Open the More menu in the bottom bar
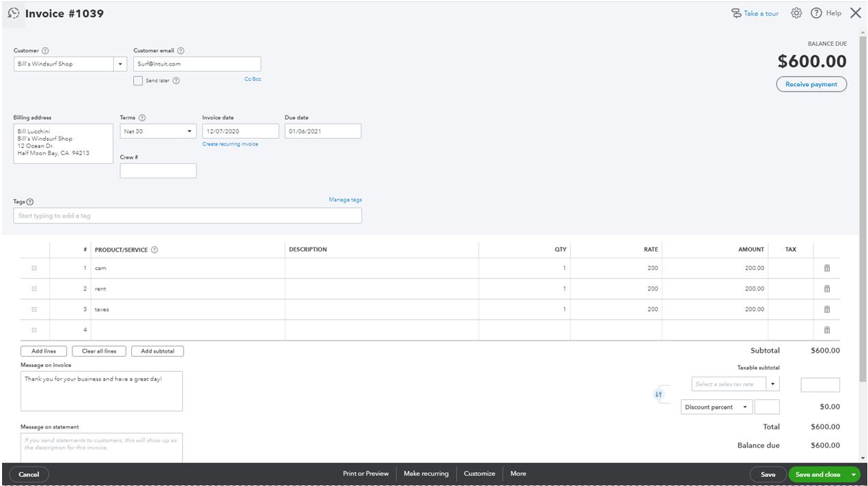Viewport: 868px width, 486px height. pyautogui.click(x=518, y=473)
